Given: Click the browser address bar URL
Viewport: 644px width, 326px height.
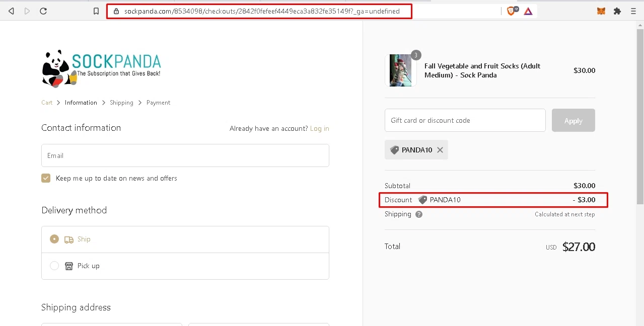Looking at the screenshot, I should [262, 11].
